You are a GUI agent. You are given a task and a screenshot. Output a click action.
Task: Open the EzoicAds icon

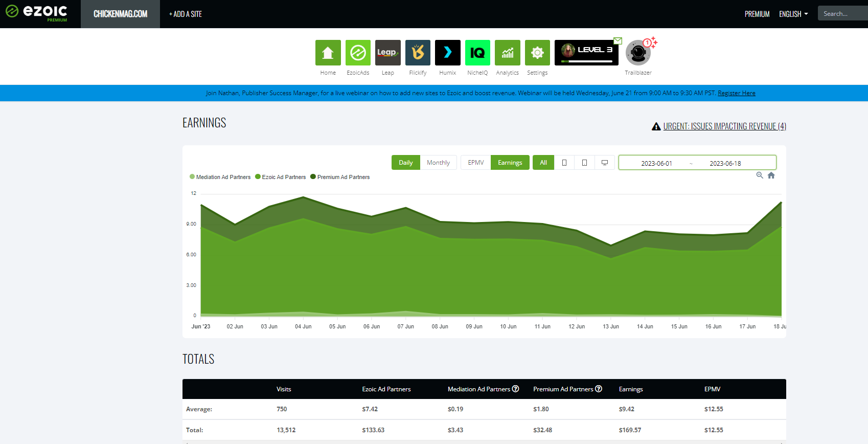358,53
